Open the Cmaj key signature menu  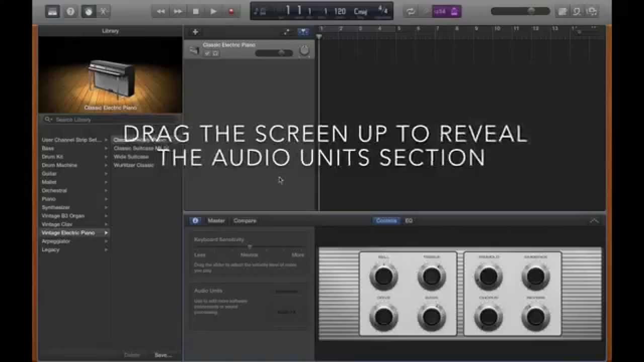pyautogui.click(x=360, y=12)
